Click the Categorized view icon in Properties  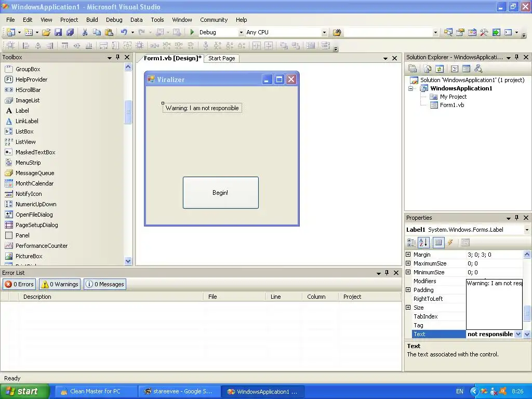click(411, 242)
